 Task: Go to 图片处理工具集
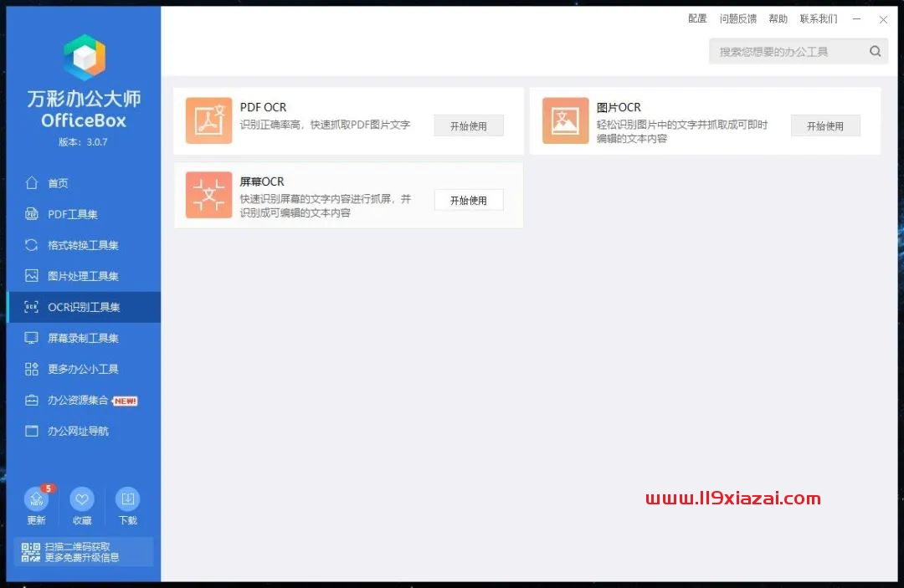pyautogui.click(x=85, y=275)
